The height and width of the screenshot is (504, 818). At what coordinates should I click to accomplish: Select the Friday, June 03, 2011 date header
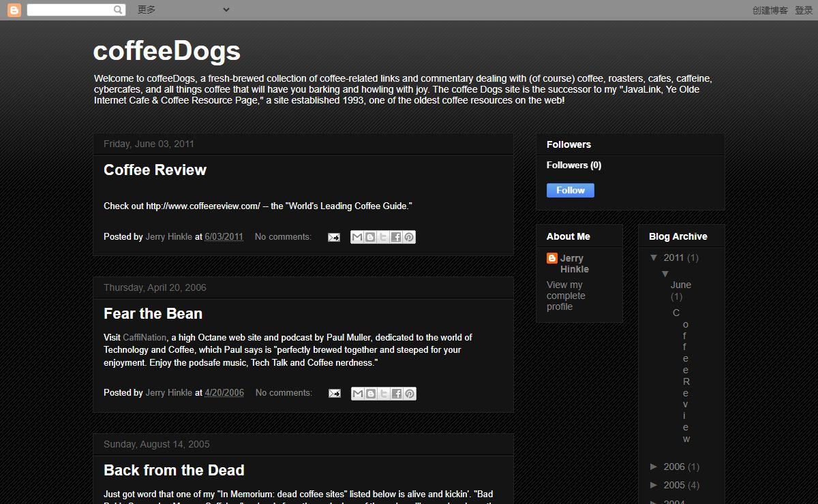(149, 144)
